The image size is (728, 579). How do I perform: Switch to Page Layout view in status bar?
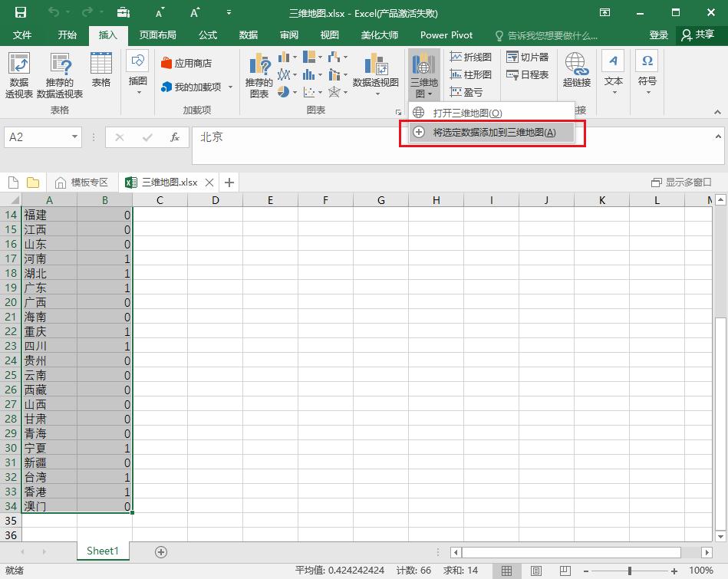coord(536,571)
